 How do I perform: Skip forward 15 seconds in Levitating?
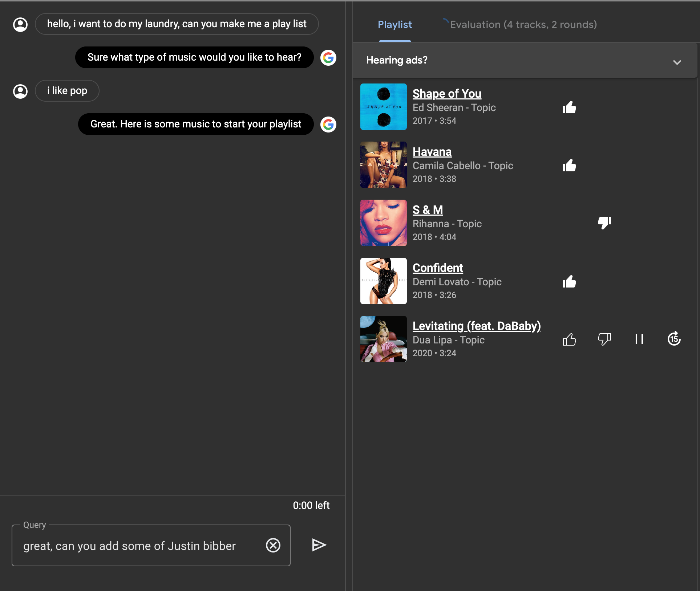[x=674, y=339]
